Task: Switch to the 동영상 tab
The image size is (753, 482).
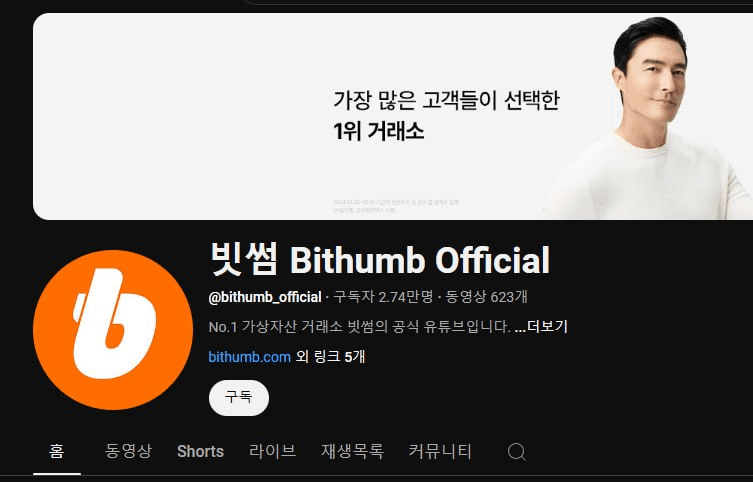Action: tap(128, 451)
